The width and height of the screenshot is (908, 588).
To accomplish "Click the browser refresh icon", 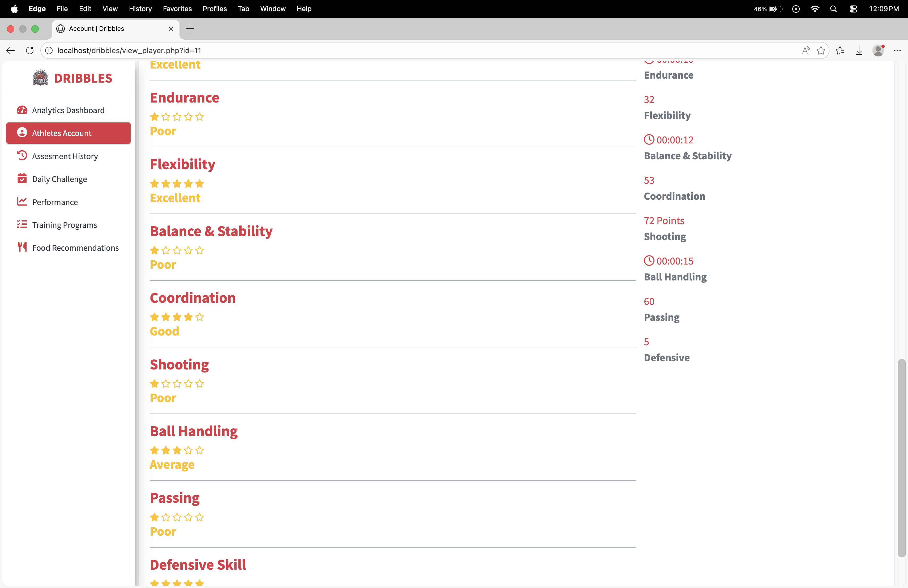I will [x=30, y=50].
